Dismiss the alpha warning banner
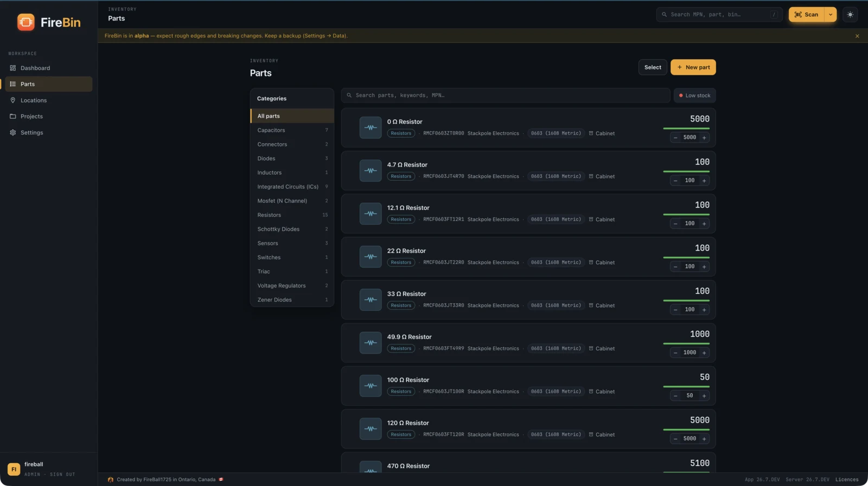This screenshot has height=486, width=868. [x=857, y=36]
